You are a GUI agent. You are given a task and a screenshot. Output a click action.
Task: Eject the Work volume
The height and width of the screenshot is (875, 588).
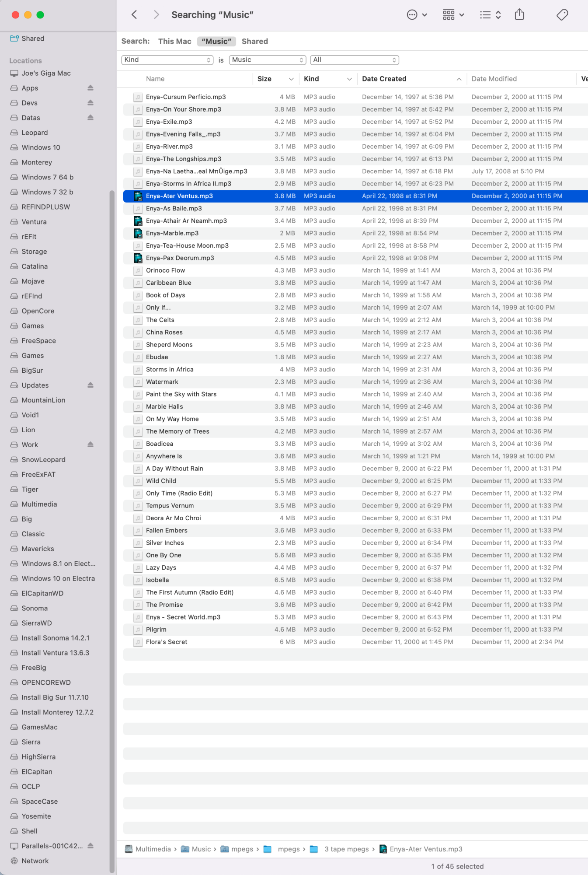coord(90,445)
